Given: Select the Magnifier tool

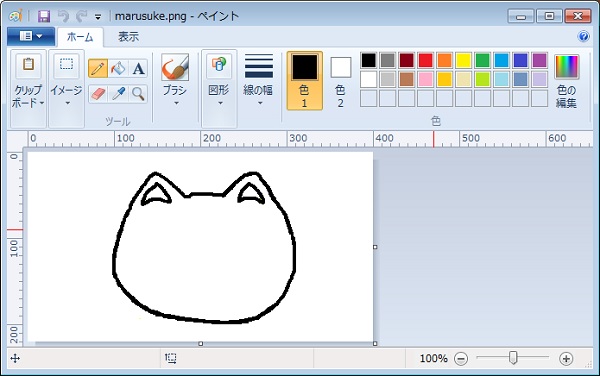Looking at the screenshot, I should (138, 93).
